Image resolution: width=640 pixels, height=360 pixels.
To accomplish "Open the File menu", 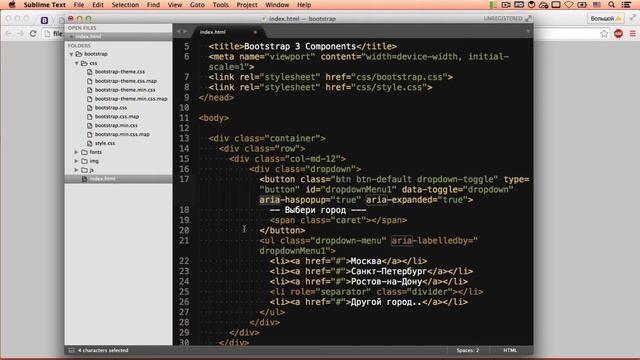I will (79, 5).
